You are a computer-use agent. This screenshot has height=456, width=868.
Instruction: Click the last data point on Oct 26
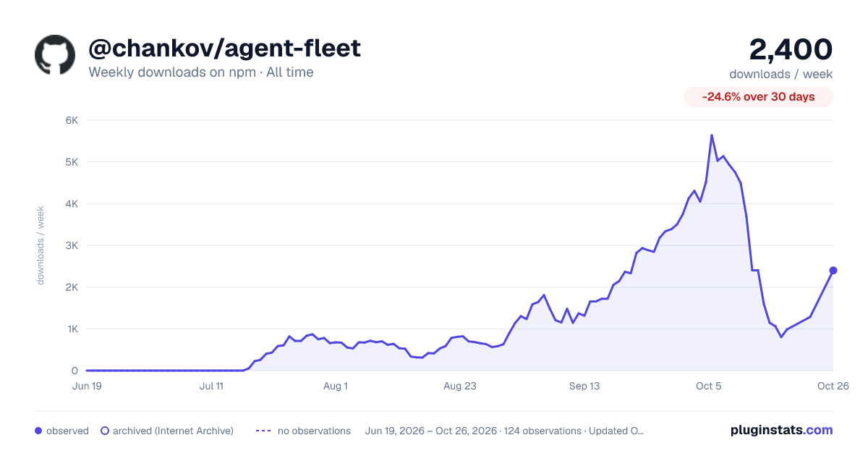(x=833, y=270)
